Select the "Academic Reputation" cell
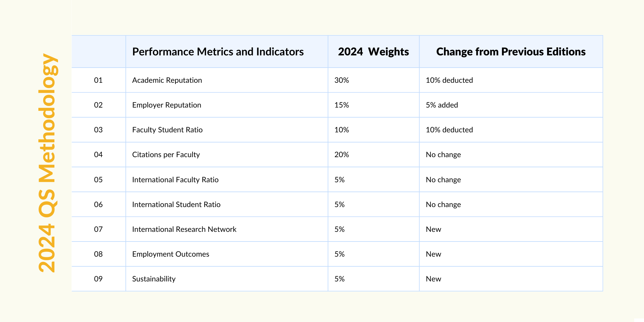The image size is (644, 322). 167,80
